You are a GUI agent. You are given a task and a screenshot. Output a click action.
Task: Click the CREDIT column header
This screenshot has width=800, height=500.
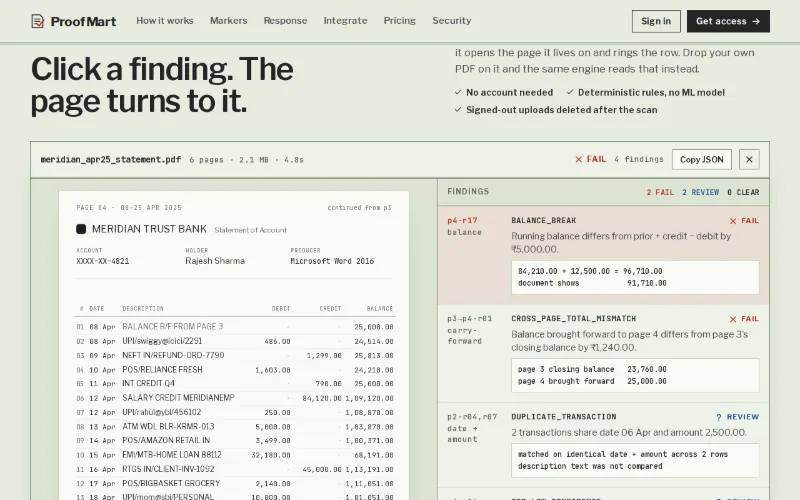(x=330, y=309)
